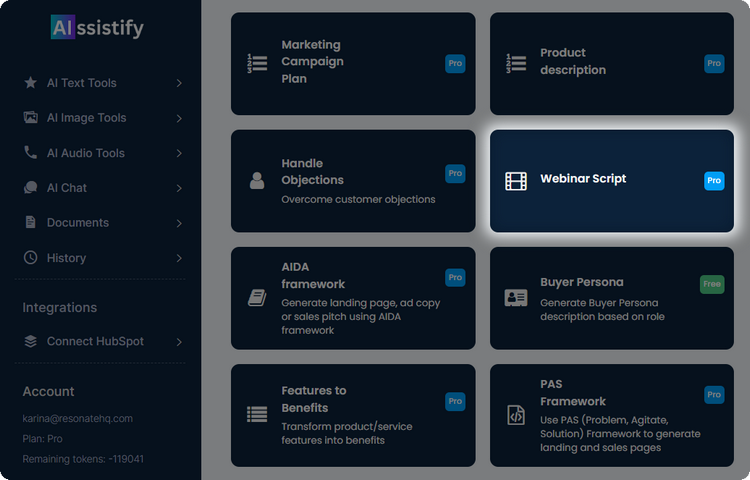Click the phone icon beside AI Audio Tools

30,153
